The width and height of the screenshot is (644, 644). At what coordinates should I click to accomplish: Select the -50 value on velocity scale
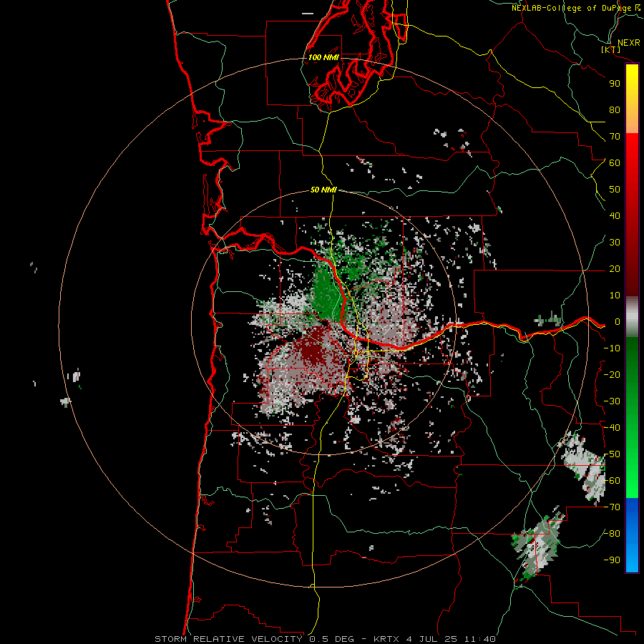click(612, 454)
